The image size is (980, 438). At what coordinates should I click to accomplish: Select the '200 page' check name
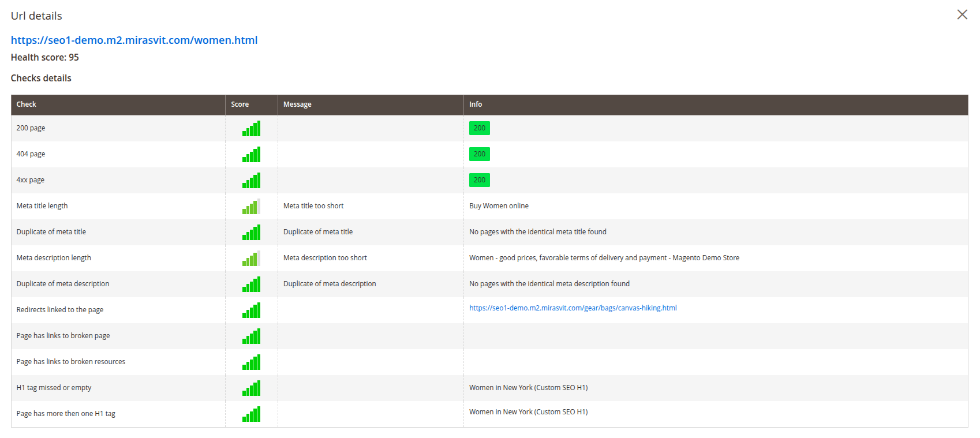31,128
